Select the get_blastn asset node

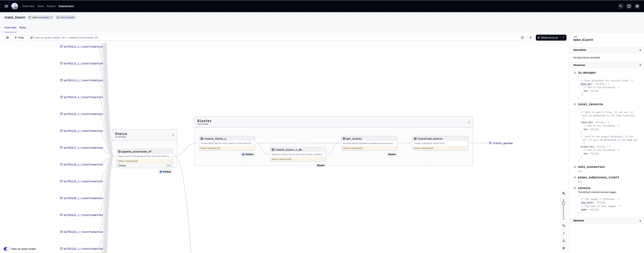click(369, 143)
